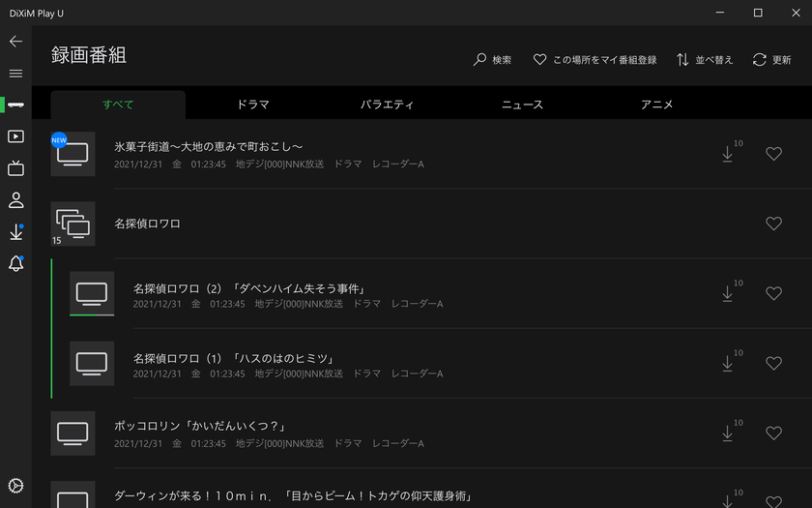Minimize the DiXiM Play U window
The height and width of the screenshot is (508, 812).
pyautogui.click(x=720, y=13)
